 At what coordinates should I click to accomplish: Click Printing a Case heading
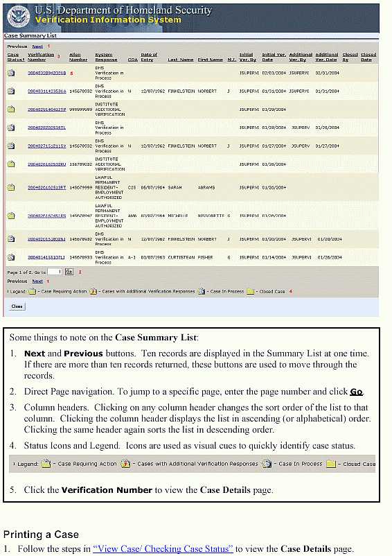(x=41, y=535)
